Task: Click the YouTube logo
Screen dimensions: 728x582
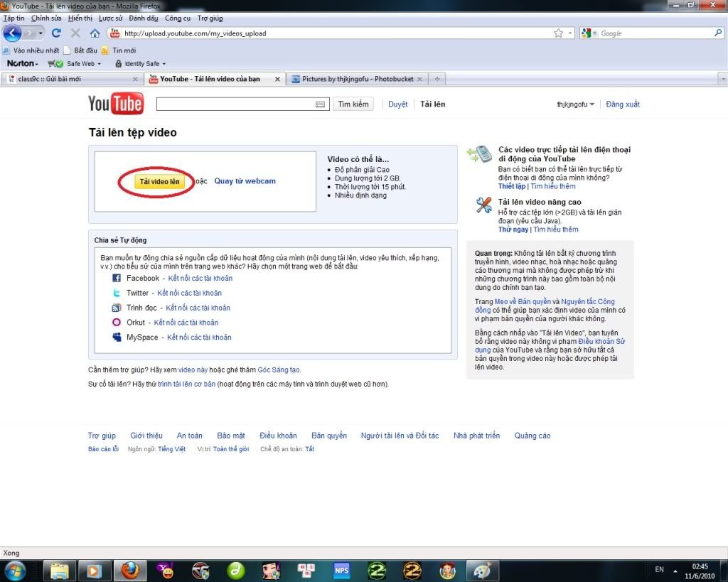Action: (x=116, y=104)
